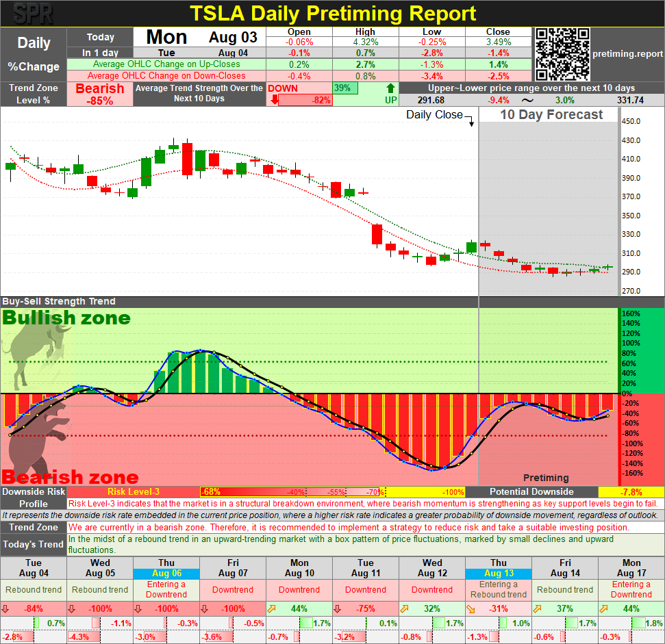
Task: Click the 160% strength axis label
Action: pos(631,314)
